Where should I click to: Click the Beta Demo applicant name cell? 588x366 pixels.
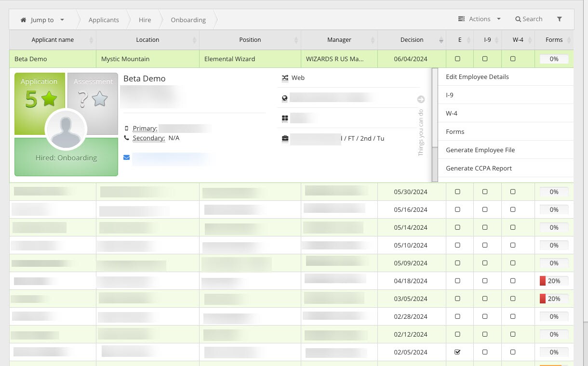tap(53, 59)
